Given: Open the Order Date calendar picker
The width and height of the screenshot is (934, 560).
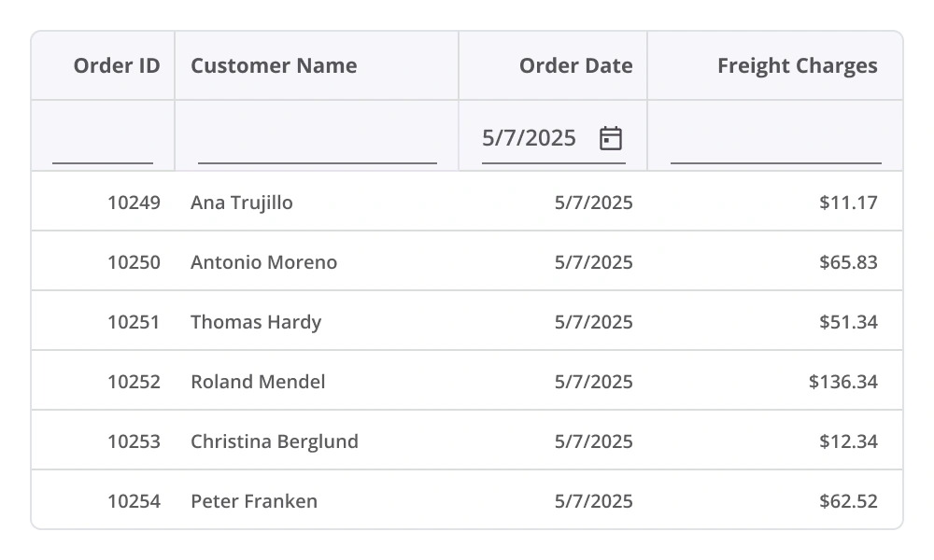Looking at the screenshot, I should click(611, 138).
